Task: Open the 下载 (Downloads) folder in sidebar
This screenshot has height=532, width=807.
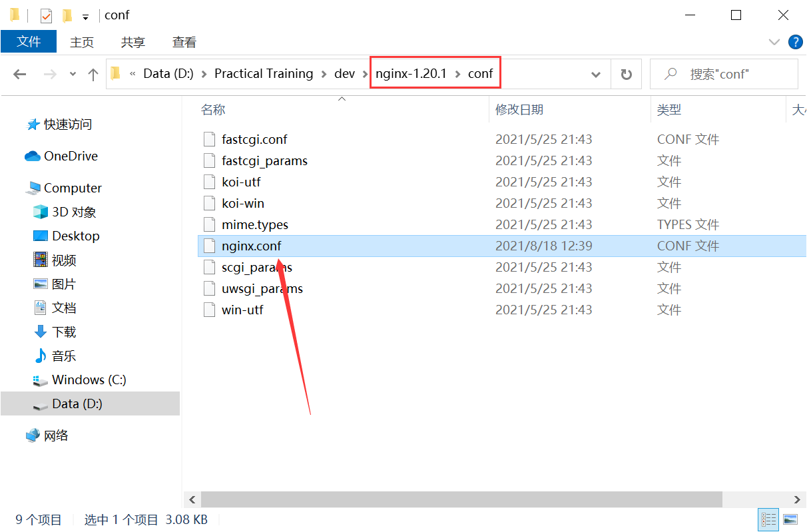Action: [55, 332]
